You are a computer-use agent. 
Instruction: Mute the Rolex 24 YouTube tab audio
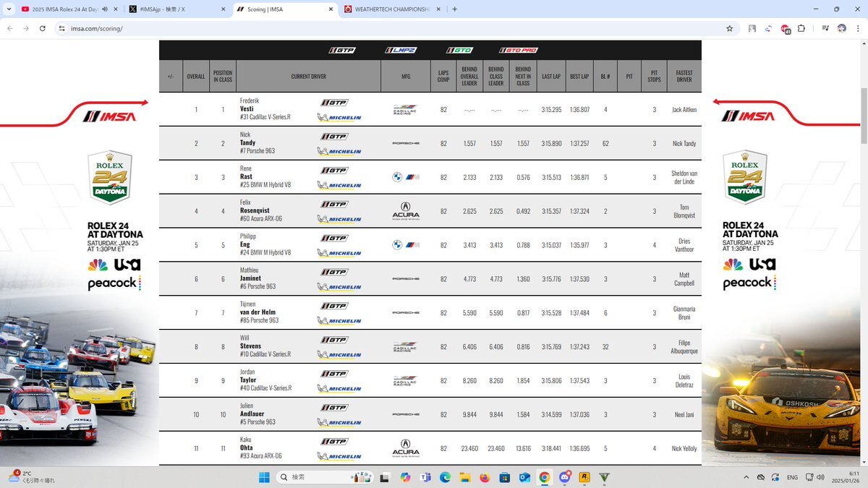pos(105,9)
